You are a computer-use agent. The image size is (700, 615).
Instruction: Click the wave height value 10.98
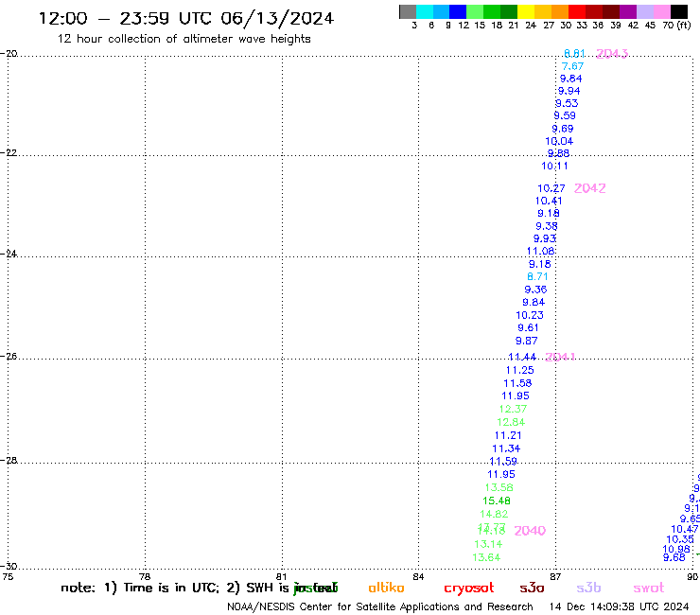(x=676, y=550)
